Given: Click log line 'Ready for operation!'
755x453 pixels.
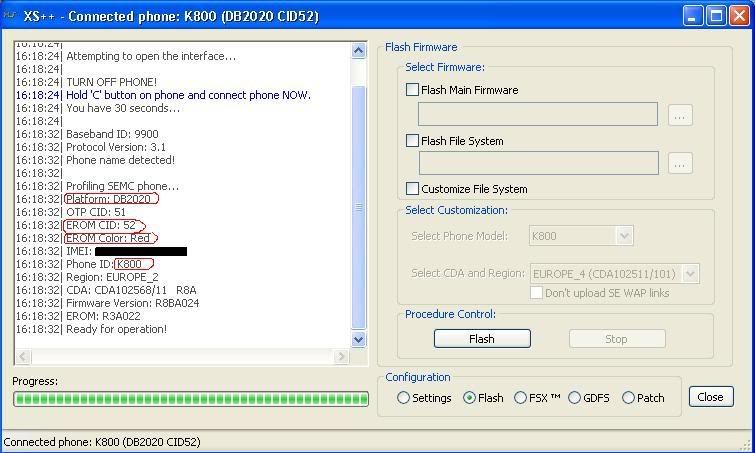Looking at the screenshot, I should 117,329.
